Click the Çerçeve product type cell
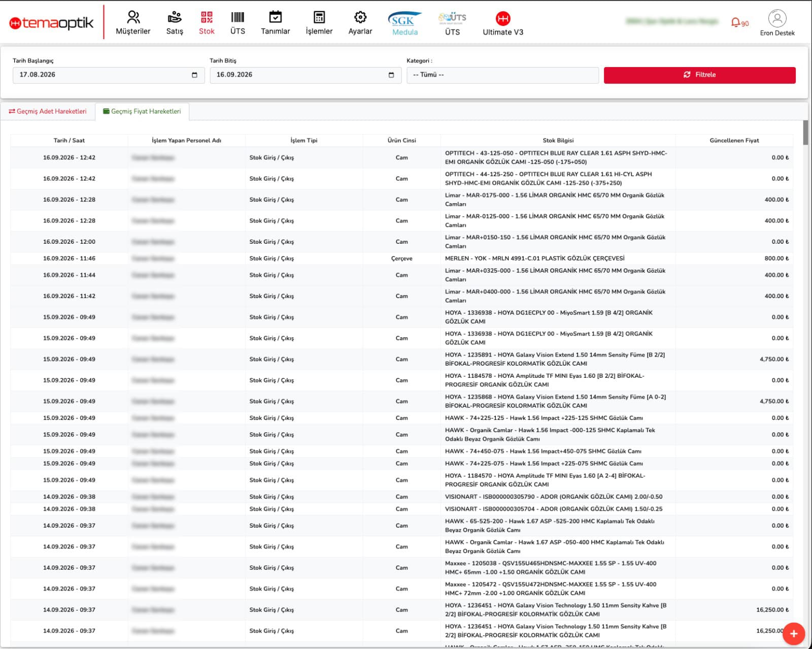Viewport: 812px width, 649px height. (x=401, y=258)
